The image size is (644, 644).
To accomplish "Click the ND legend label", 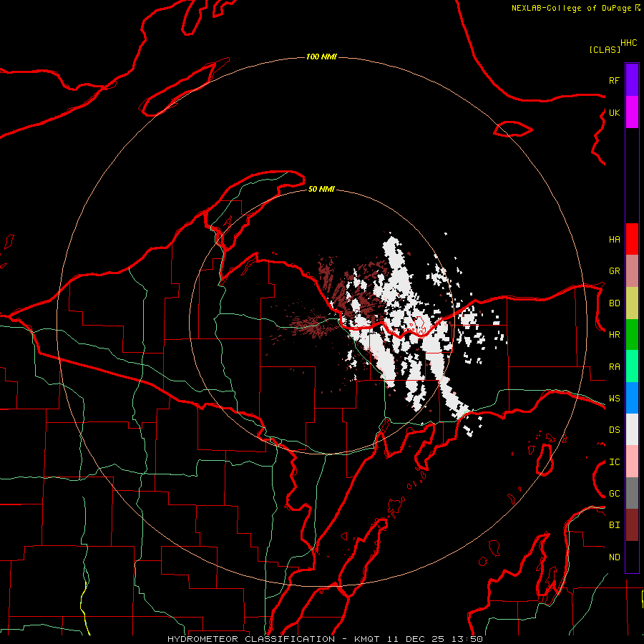I will [614, 557].
